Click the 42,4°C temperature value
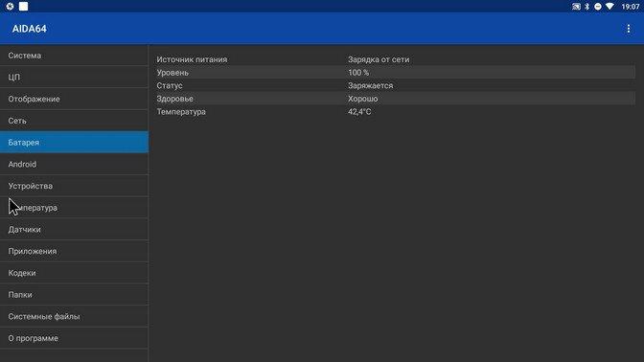The height and width of the screenshot is (362, 644). (x=359, y=112)
